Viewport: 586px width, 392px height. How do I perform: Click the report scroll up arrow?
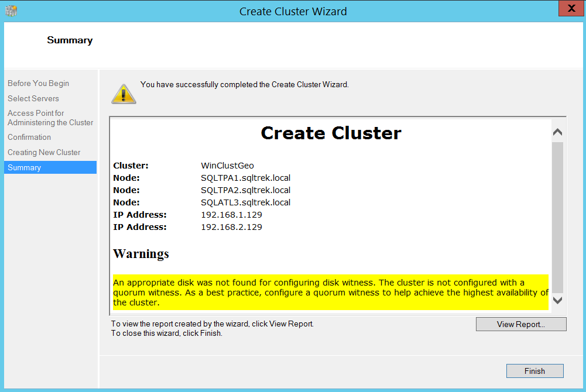coord(557,132)
